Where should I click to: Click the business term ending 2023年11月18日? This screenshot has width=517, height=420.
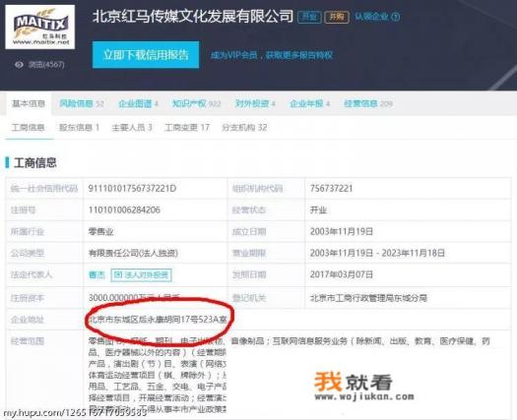coord(414,253)
